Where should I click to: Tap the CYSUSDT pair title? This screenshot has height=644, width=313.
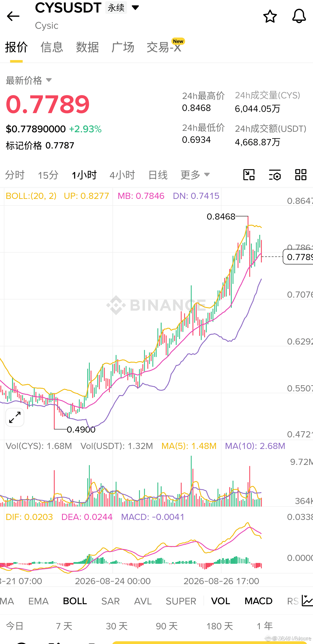68,8
